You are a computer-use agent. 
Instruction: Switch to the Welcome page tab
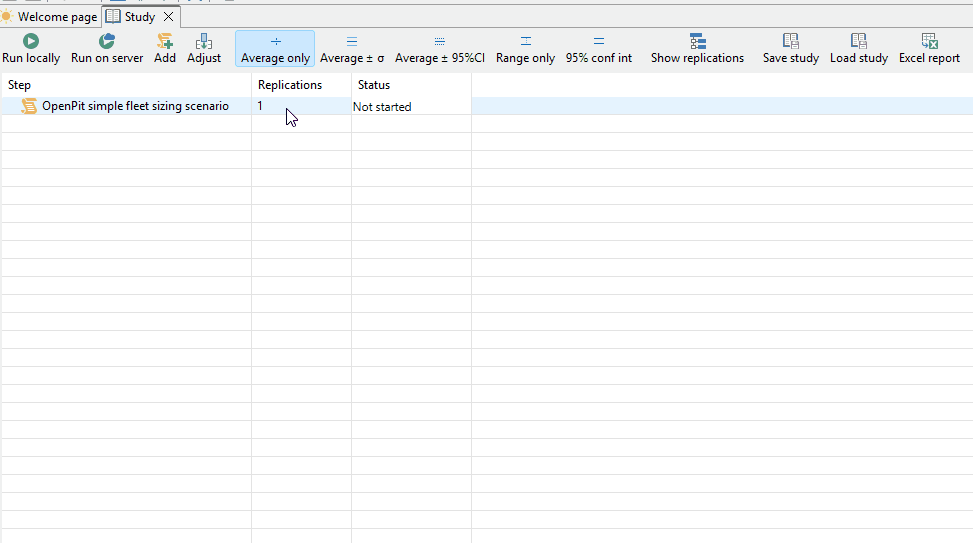click(50, 17)
